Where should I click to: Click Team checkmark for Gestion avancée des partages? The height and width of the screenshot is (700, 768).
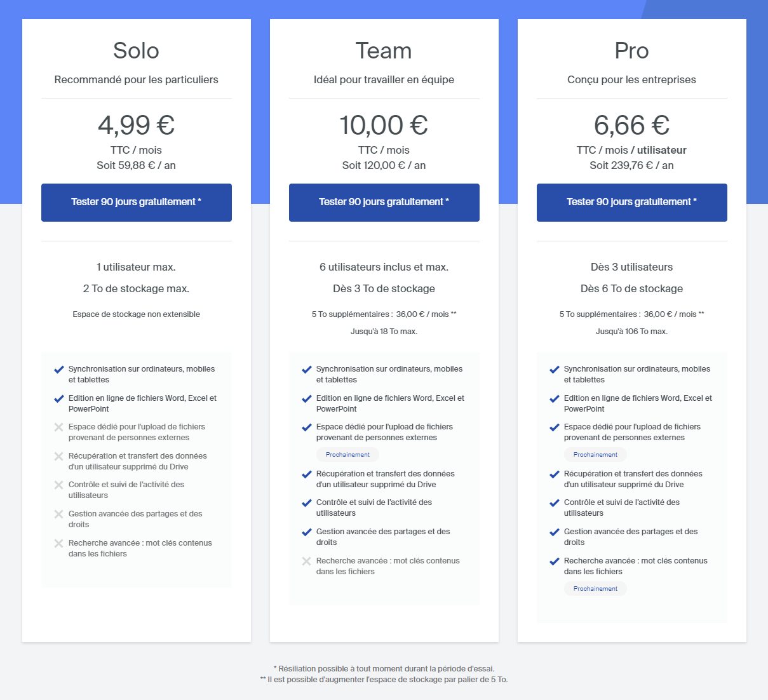click(x=307, y=532)
